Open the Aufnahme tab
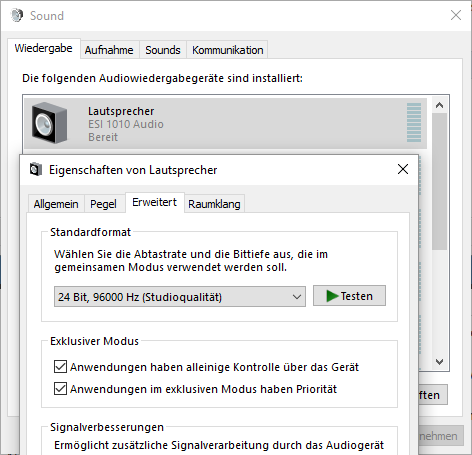The image size is (472, 455). pyautogui.click(x=109, y=50)
